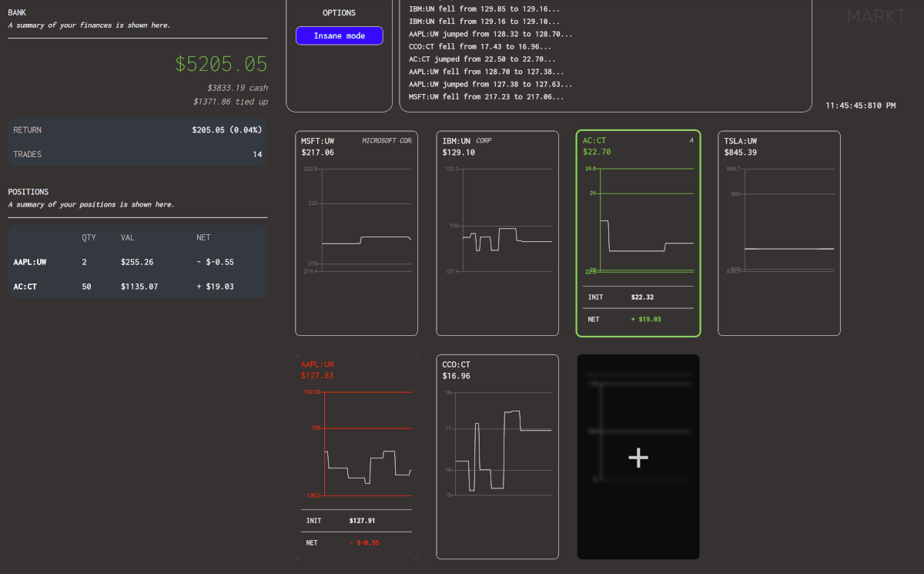Click the AC:CT $22.70 green price
This screenshot has height=574, width=924.
[x=597, y=152]
